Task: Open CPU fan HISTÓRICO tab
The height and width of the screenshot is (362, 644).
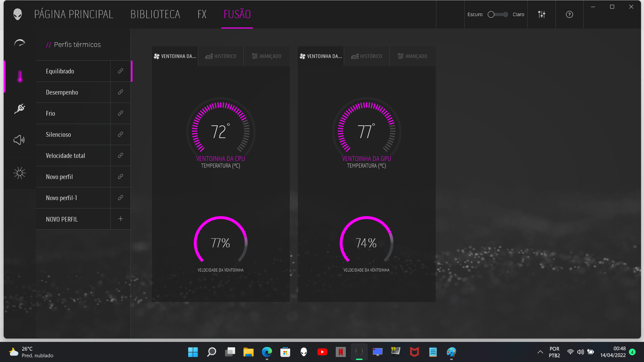Action: [221, 56]
